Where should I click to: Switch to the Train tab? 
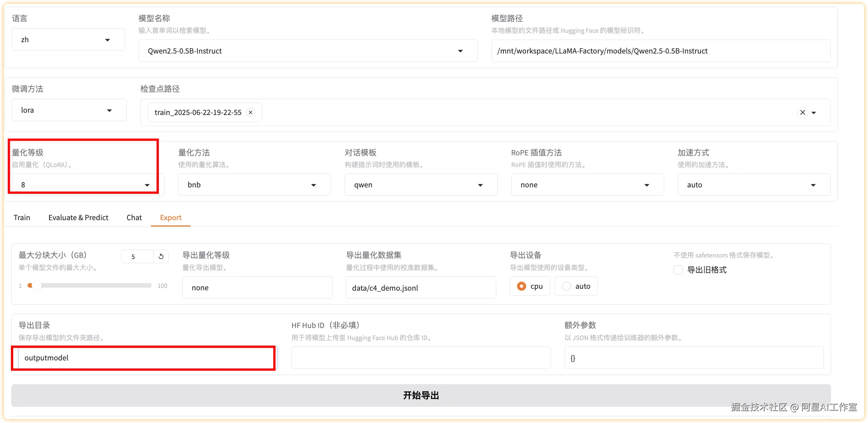coord(22,218)
